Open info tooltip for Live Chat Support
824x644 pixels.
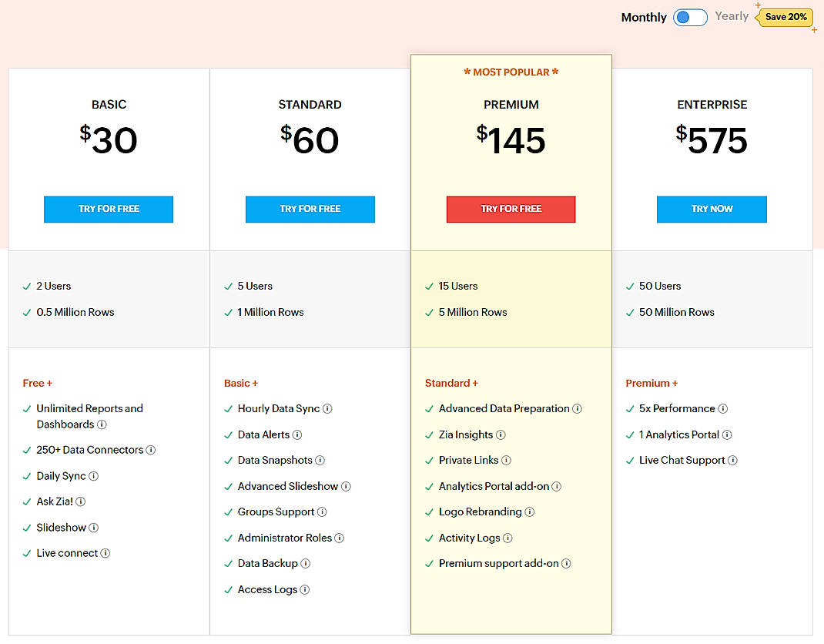point(732,460)
